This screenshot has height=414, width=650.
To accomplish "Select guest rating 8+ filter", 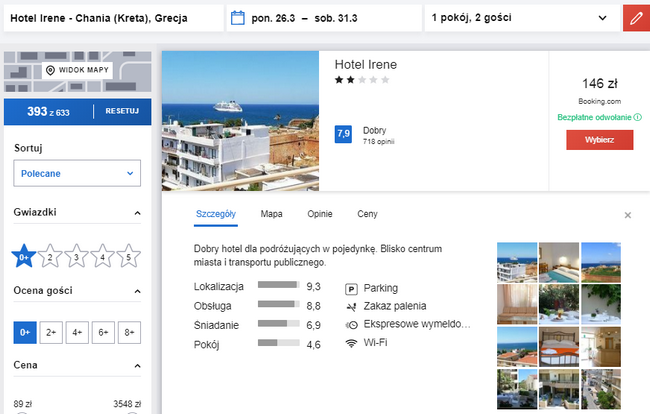I will pyautogui.click(x=129, y=332).
